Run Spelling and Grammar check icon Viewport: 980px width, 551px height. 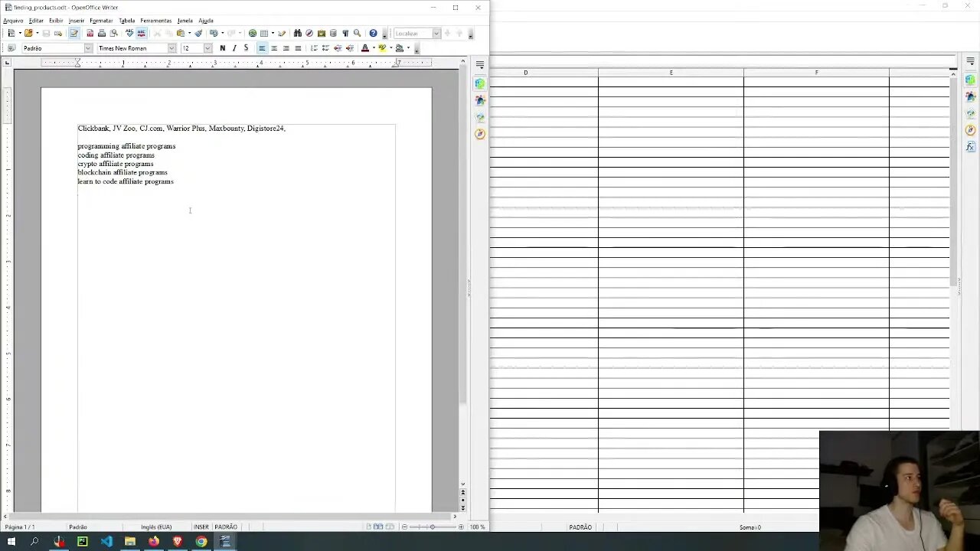pyautogui.click(x=129, y=33)
